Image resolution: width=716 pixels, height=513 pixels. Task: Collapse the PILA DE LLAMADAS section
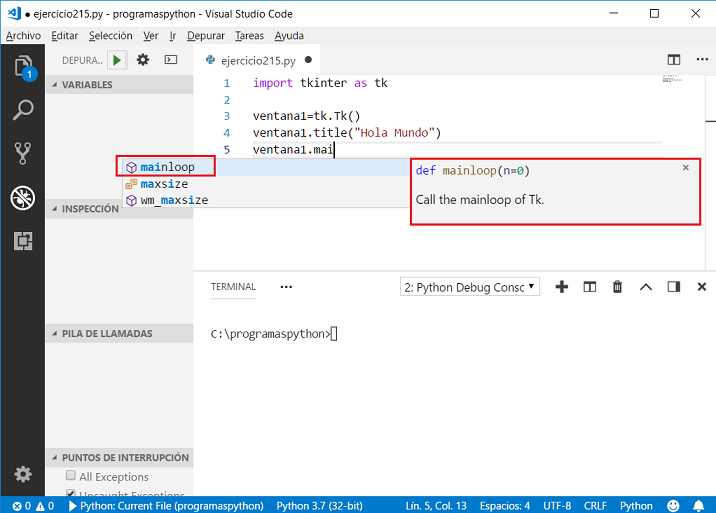(x=120, y=333)
